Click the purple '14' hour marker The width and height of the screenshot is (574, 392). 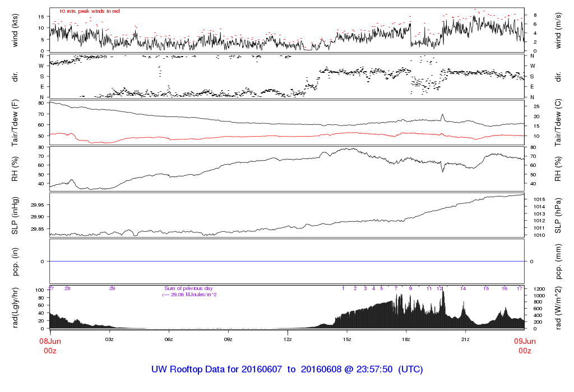(463, 288)
